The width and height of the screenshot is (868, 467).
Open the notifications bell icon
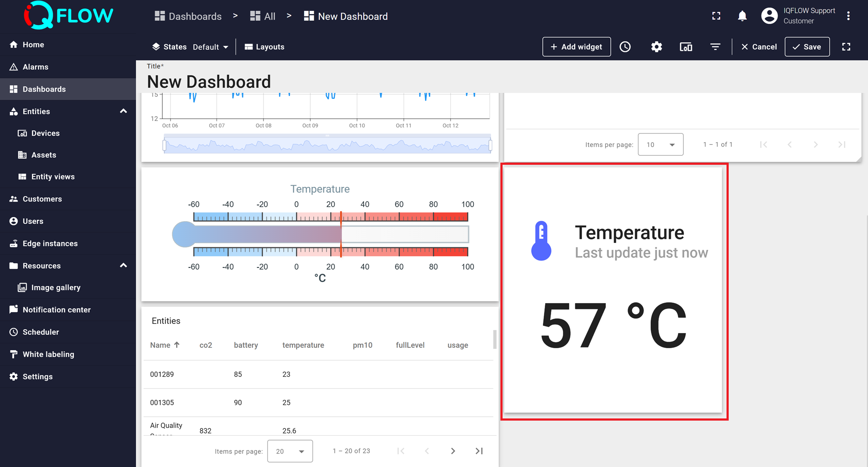click(742, 16)
